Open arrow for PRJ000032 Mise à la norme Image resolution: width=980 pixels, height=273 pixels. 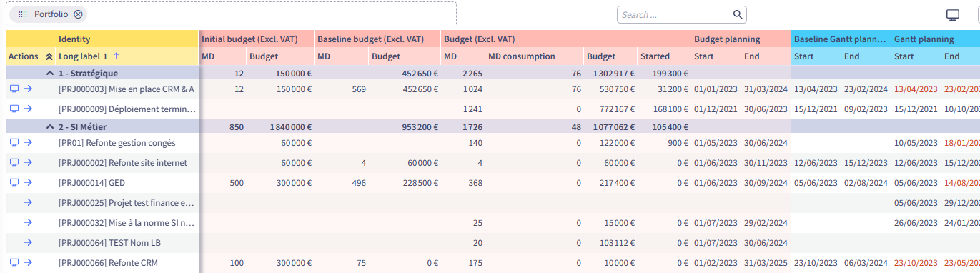coord(28,222)
